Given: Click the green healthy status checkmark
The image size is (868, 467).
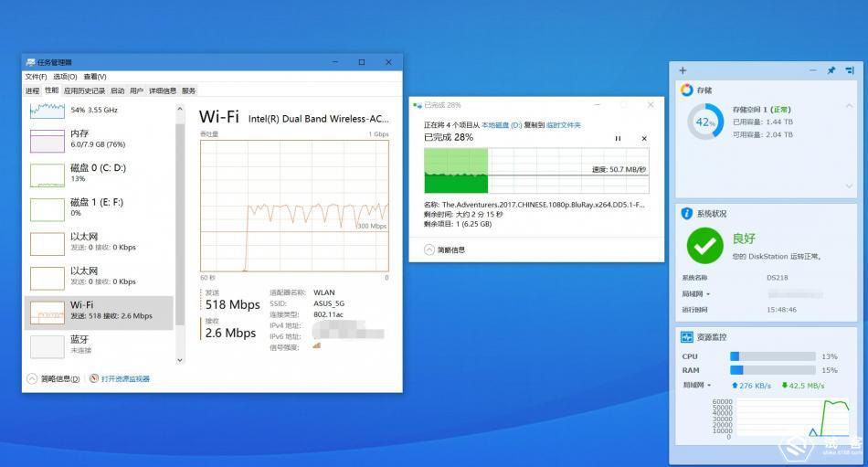Looking at the screenshot, I should 704,244.
